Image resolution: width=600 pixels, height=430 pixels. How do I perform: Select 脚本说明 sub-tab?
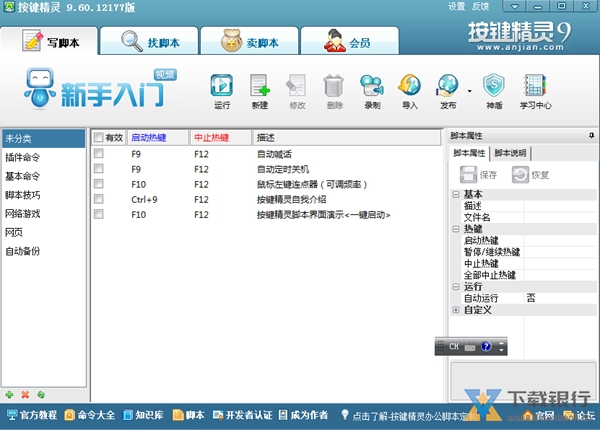(x=510, y=153)
